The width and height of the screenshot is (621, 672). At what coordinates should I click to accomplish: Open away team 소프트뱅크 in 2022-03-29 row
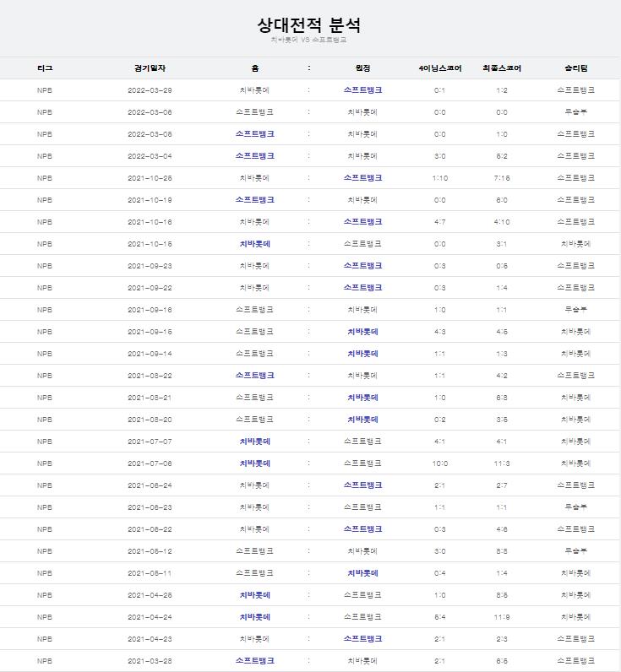(362, 90)
